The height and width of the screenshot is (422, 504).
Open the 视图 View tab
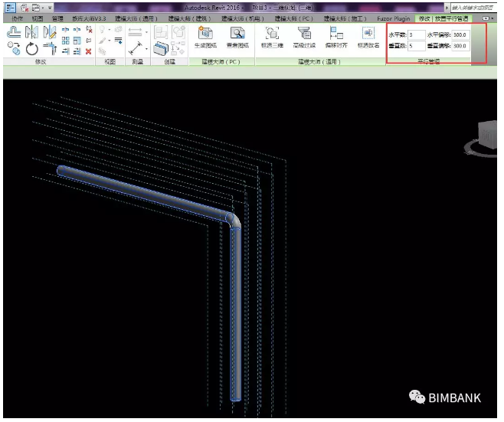(38, 18)
